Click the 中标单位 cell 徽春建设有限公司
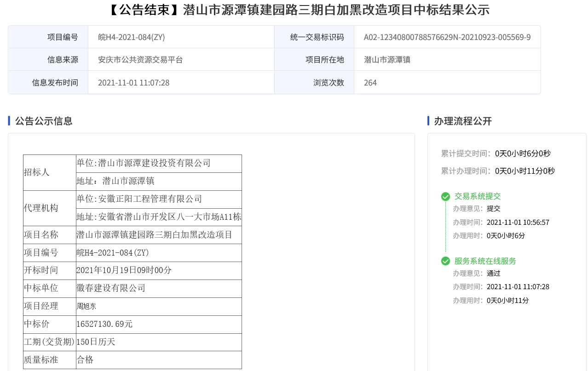The image size is (588, 371). click(111, 288)
